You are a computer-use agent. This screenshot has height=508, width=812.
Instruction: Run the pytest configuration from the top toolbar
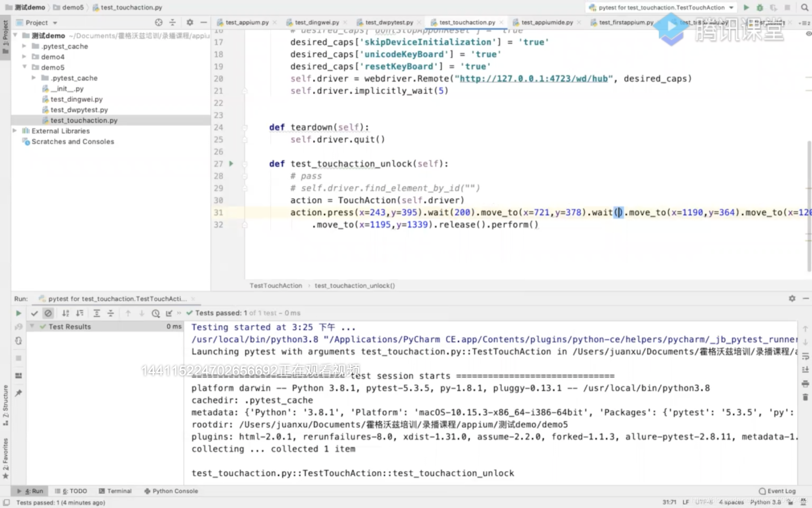(746, 7)
